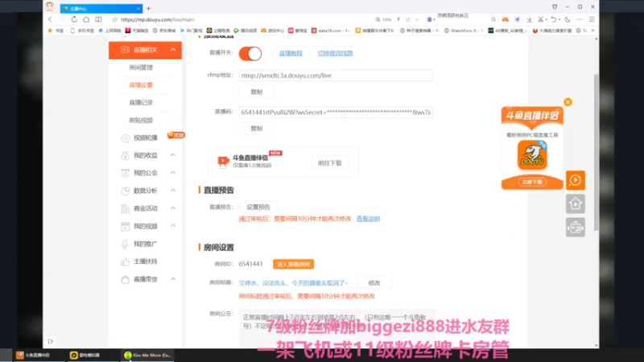Open the 查看说明 link
This screenshot has width=644, height=362.
[x=368, y=219]
